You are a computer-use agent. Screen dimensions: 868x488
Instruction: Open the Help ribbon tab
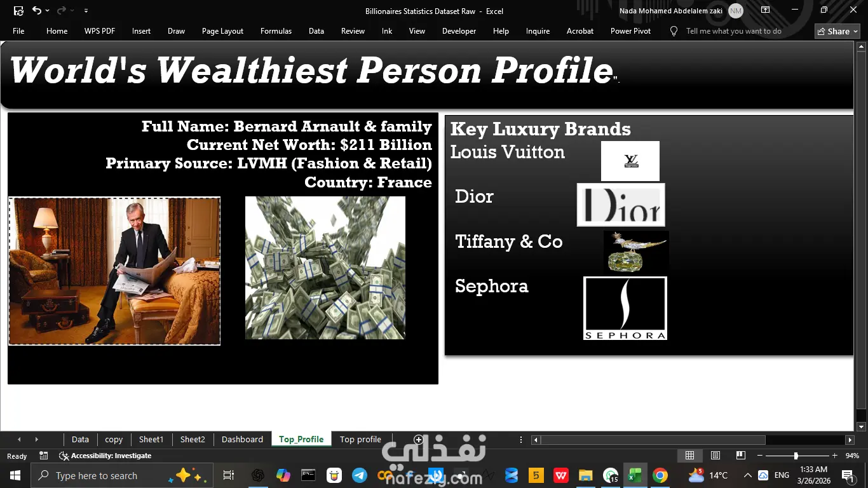tap(501, 31)
